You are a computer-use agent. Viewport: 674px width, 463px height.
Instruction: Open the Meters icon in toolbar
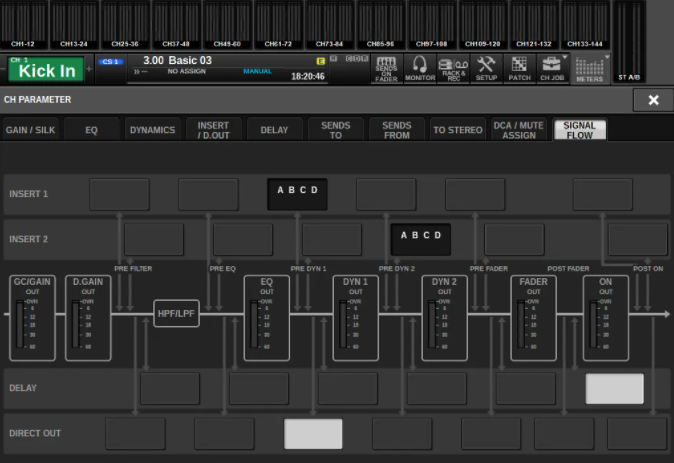589,67
